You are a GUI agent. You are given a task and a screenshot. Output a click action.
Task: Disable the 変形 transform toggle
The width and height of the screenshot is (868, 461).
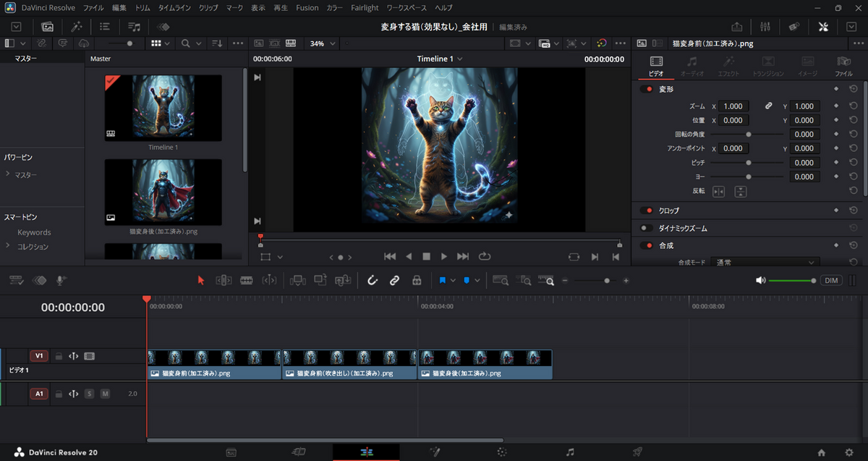pyautogui.click(x=646, y=89)
